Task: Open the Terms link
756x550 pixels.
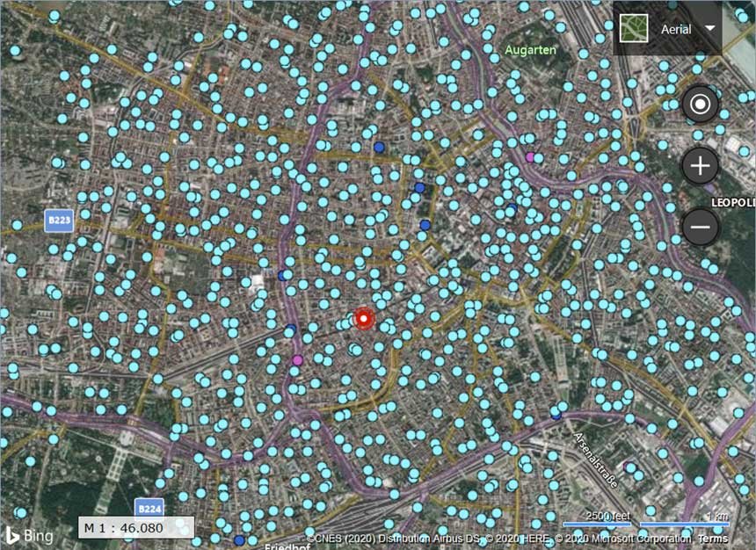Action: coord(713,538)
